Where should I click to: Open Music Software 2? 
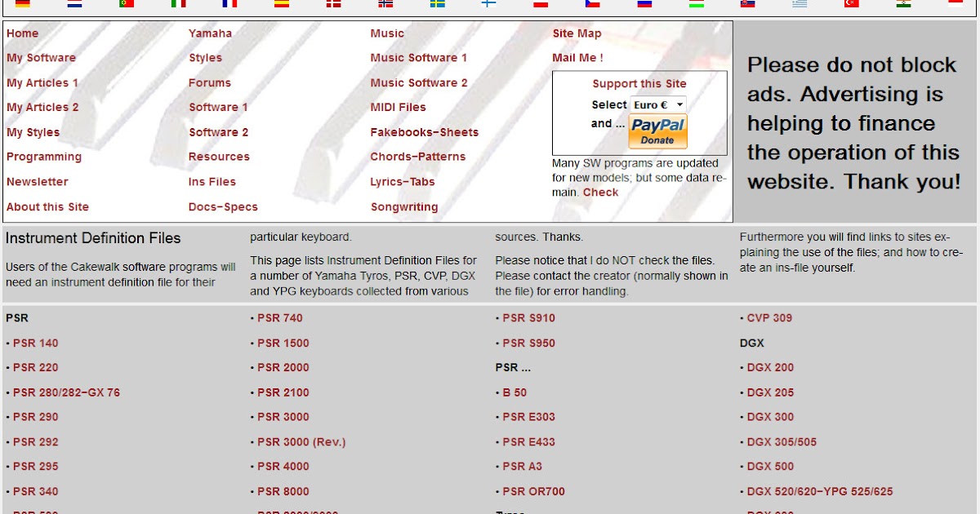[x=419, y=82]
